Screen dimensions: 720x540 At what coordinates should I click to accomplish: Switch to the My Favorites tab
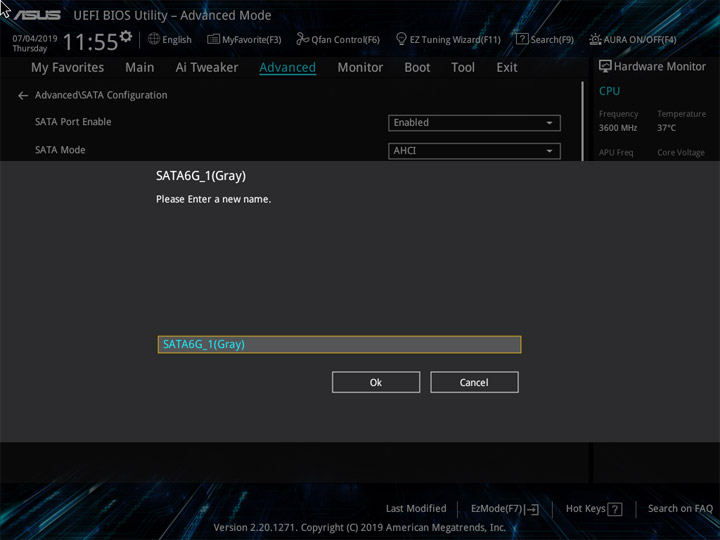pyautogui.click(x=68, y=68)
